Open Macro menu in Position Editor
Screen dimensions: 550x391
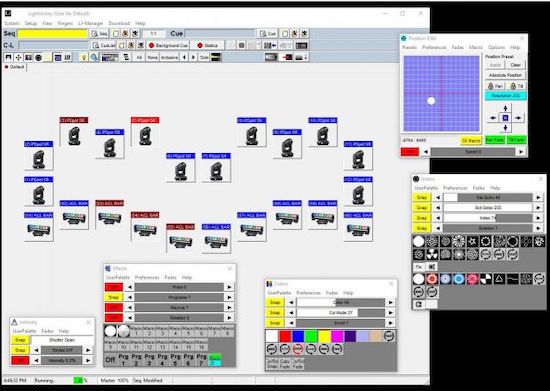476,47
